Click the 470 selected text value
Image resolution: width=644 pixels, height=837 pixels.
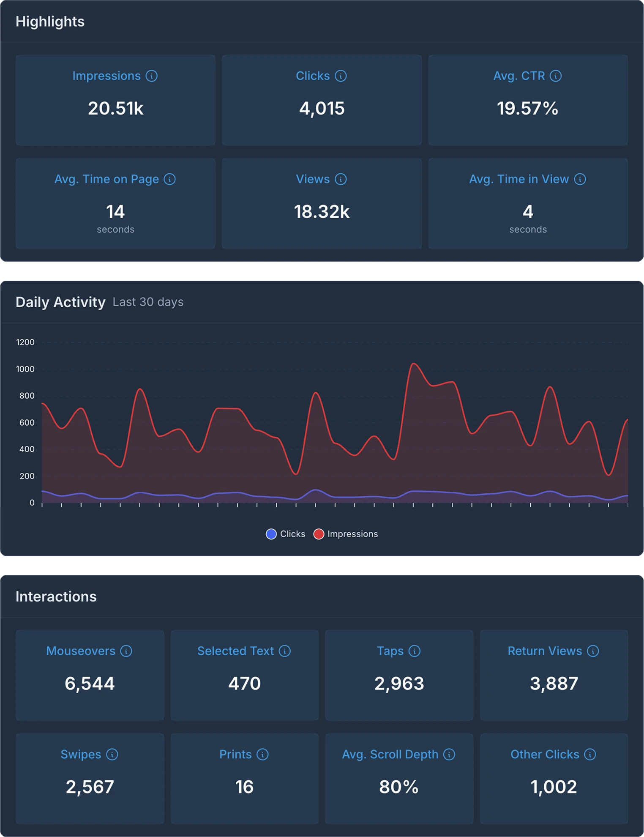245,684
